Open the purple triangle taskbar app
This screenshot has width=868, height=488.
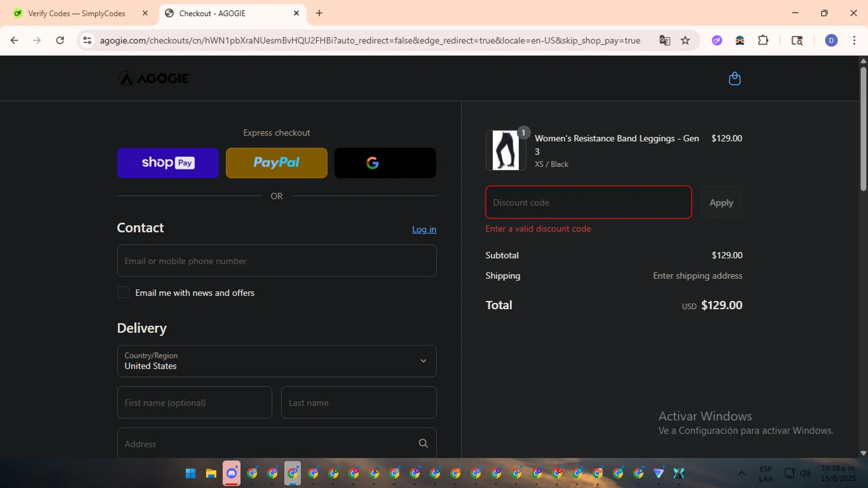coord(659,474)
